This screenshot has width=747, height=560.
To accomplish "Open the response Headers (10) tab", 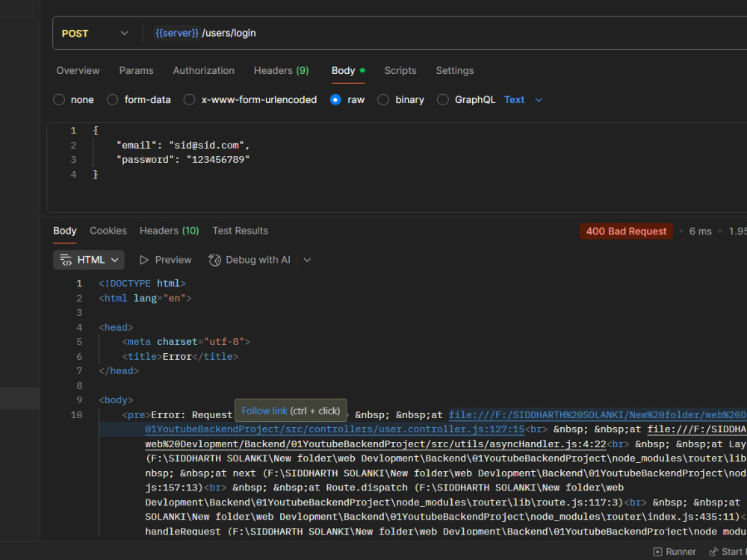I will [x=169, y=231].
